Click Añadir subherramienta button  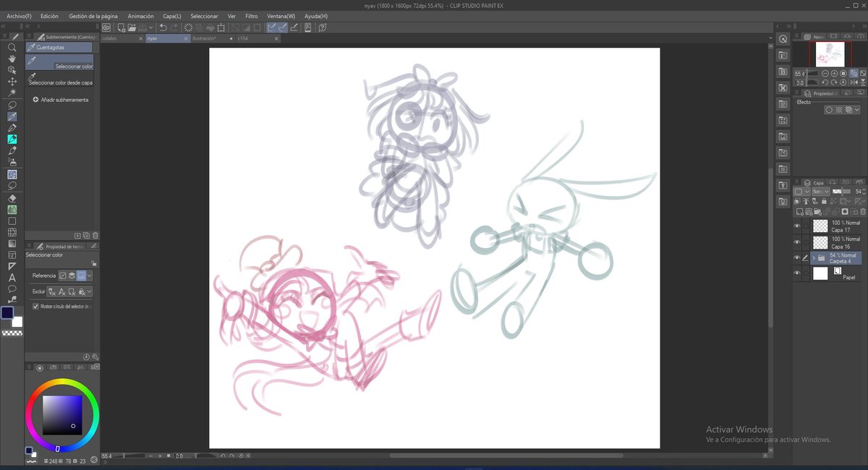point(61,100)
